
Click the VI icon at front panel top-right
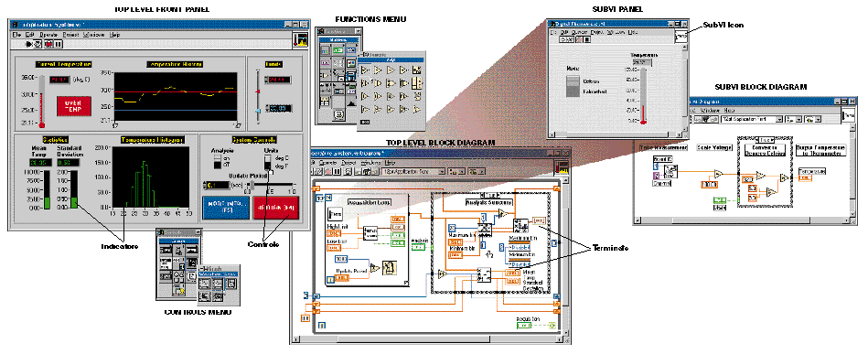(301, 40)
